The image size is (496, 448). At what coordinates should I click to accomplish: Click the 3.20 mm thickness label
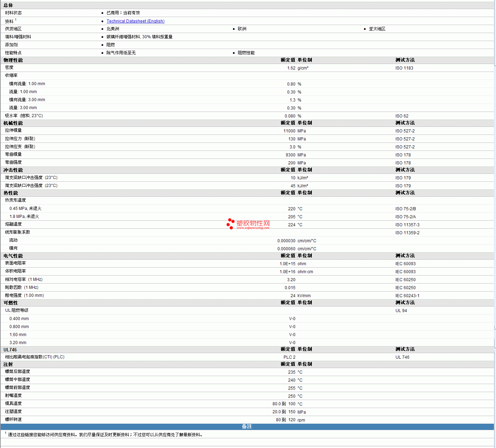18,343
